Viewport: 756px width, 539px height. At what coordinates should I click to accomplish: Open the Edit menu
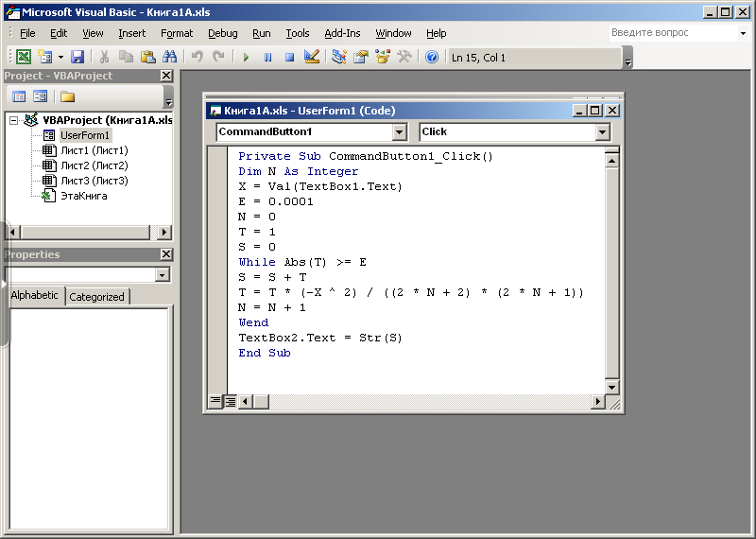[x=59, y=33]
